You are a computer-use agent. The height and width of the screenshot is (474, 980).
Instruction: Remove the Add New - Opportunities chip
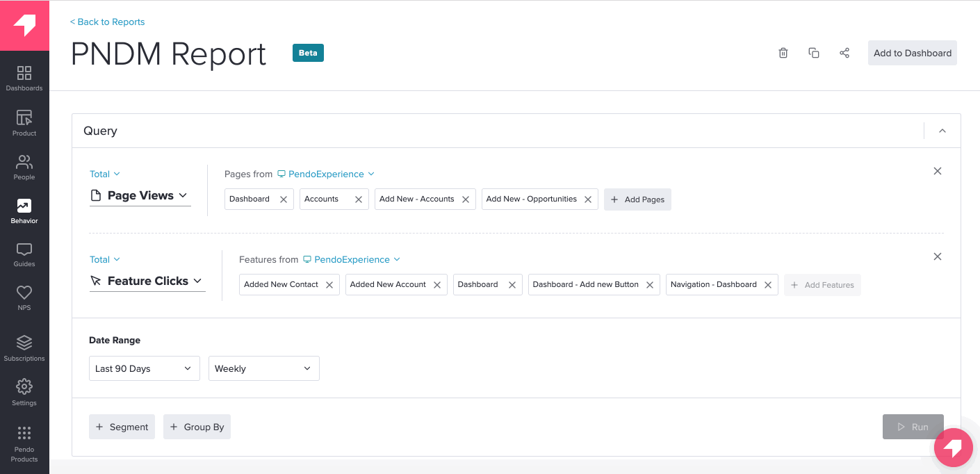588,199
